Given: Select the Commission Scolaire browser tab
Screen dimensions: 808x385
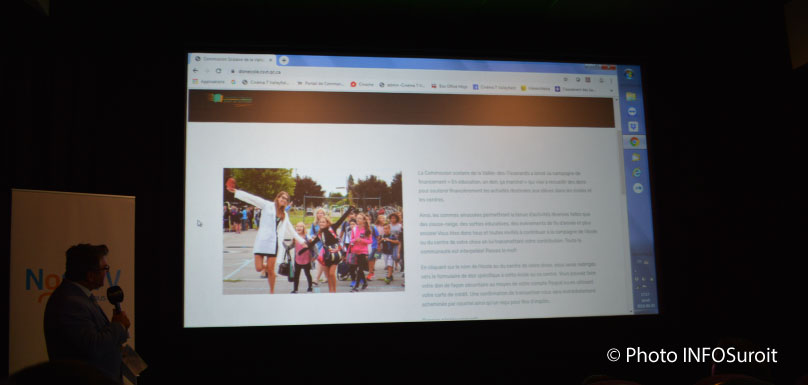Looking at the screenshot, I should (x=232, y=59).
